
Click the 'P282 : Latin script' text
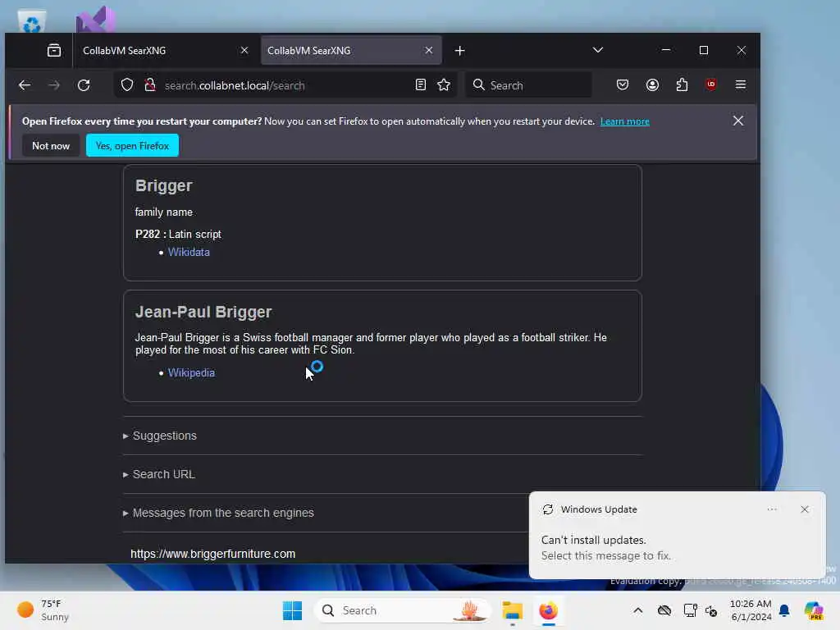click(178, 234)
